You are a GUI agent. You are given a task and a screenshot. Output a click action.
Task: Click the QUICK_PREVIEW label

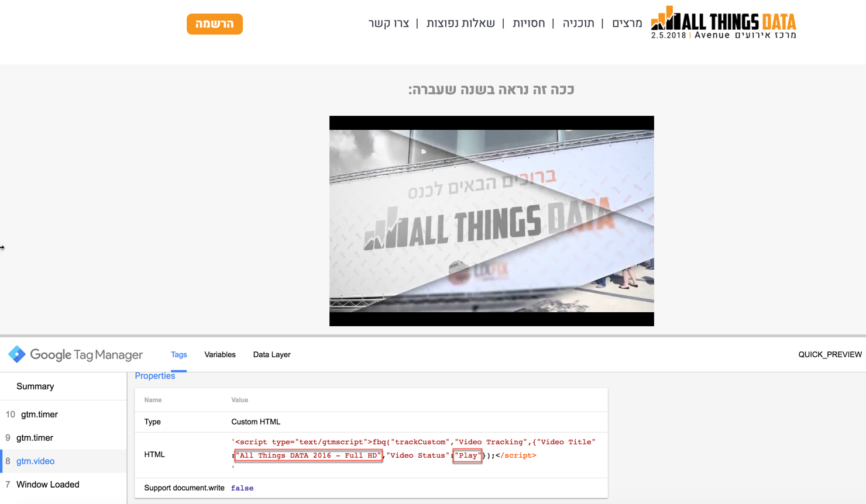pyautogui.click(x=830, y=354)
